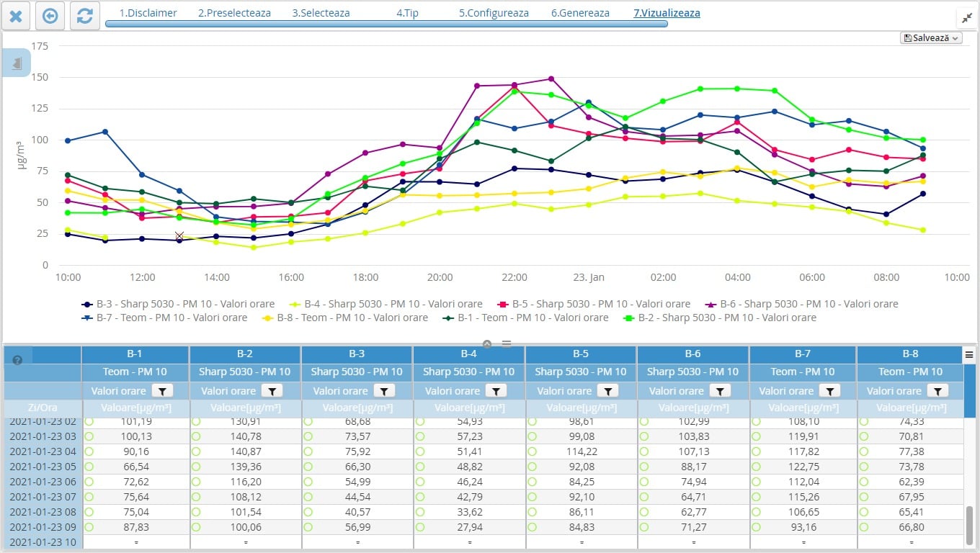This screenshot has height=553, width=980.
Task: Click the filter icon under B-5 column
Action: [608, 391]
